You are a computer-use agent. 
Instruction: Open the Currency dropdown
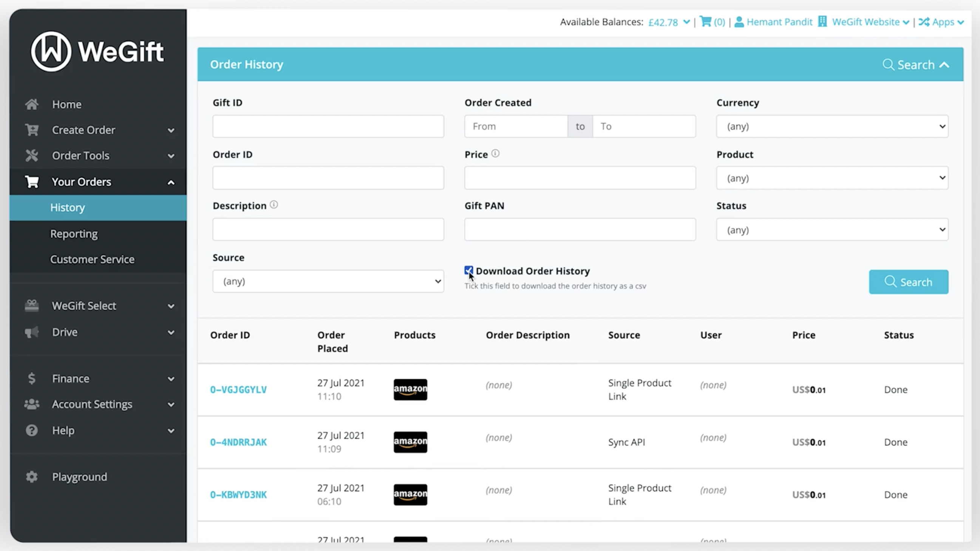click(x=832, y=126)
